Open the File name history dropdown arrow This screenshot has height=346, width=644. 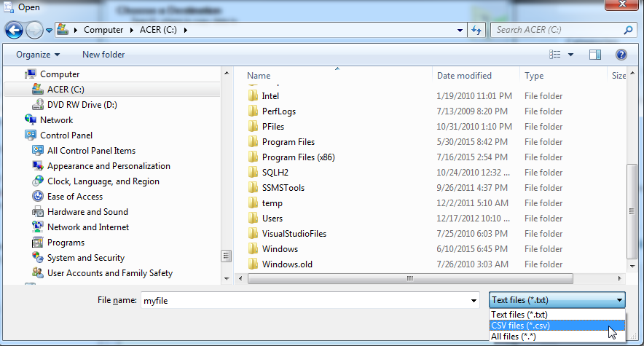click(474, 300)
